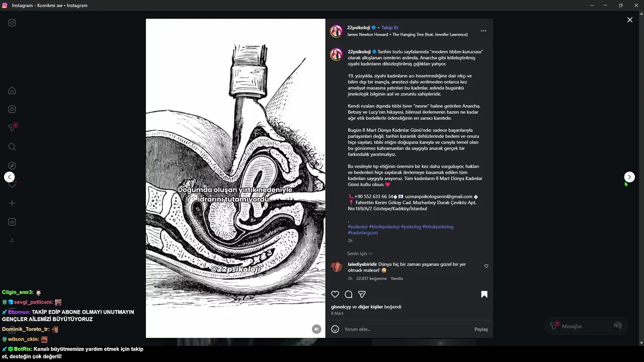This screenshot has width=644, height=362.
Task: Open Instagram Home in sidebar
Action: coord(12,90)
